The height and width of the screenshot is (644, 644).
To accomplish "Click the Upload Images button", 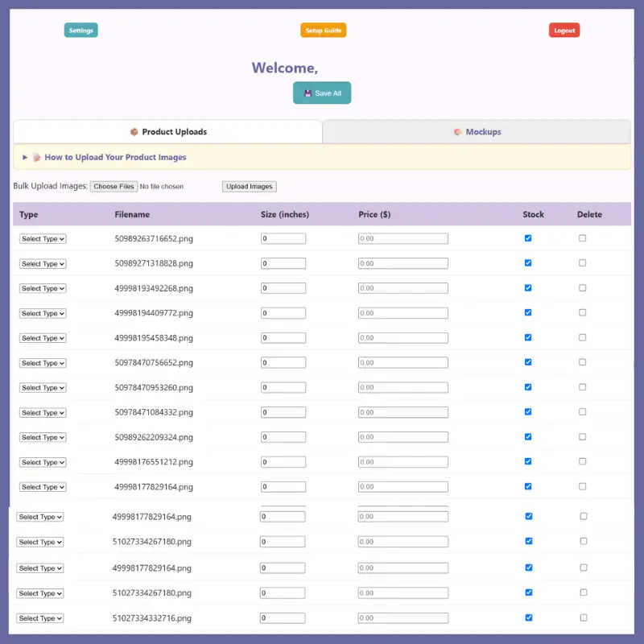I will tap(250, 187).
